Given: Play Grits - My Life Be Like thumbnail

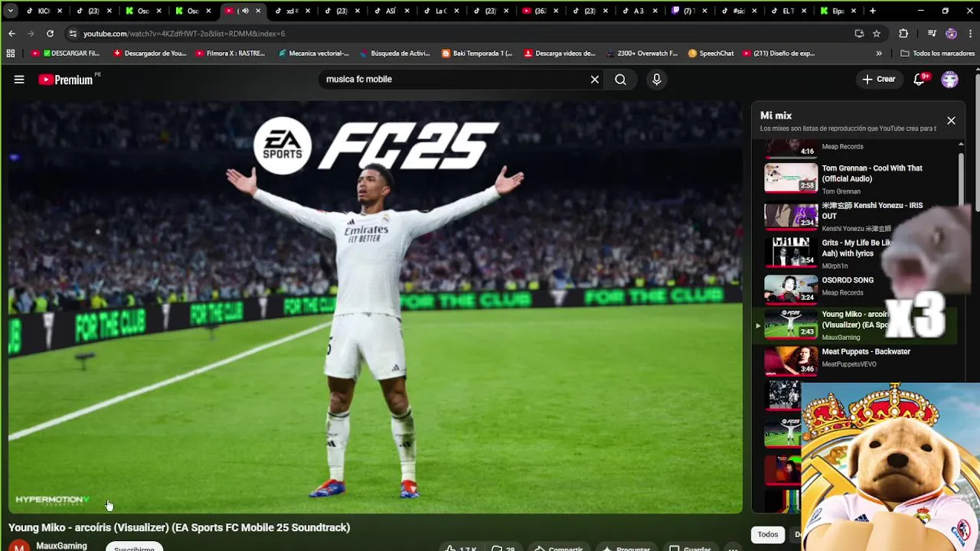Looking at the screenshot, I should coord(791,252).
